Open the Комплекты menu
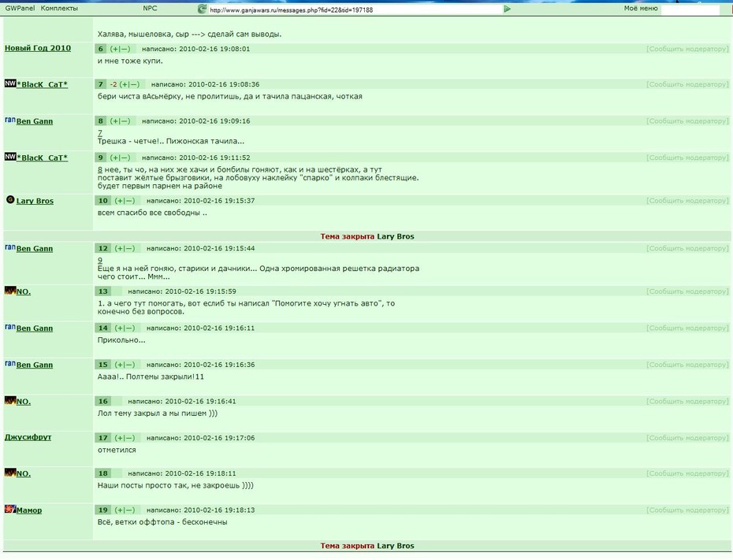This screenshot has width=733, height=560. (x=59, y=9)
